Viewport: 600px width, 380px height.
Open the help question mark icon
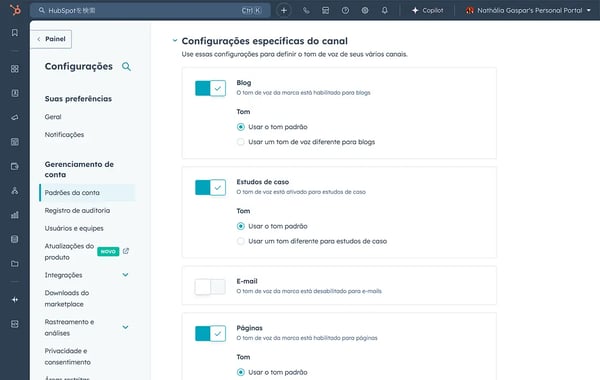coord(345,11)
